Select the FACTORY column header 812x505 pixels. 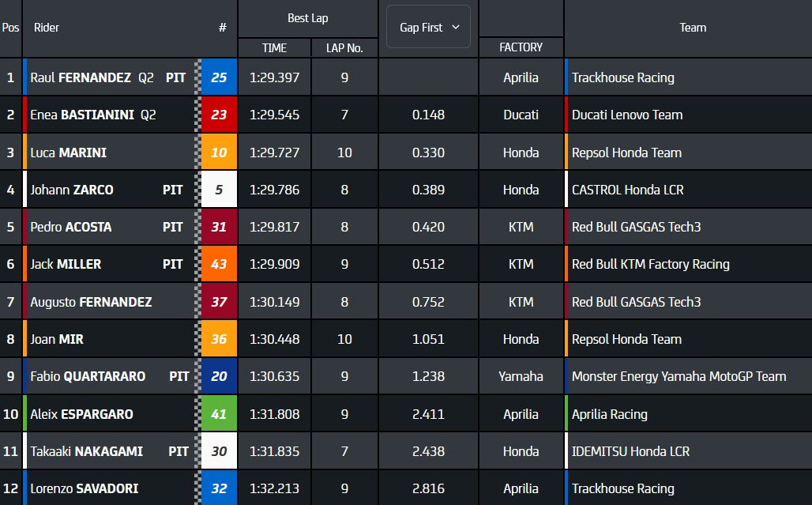(521, 47)
